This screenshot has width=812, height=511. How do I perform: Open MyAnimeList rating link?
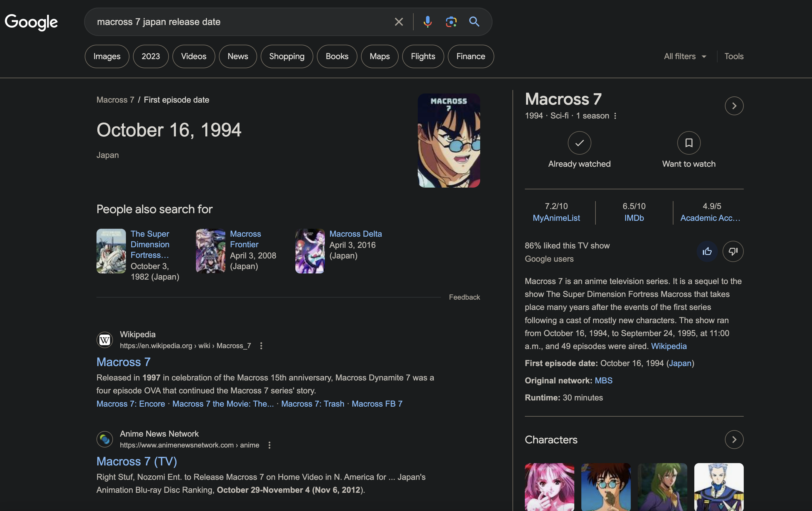pyautogui.click(x=556, y=218)
